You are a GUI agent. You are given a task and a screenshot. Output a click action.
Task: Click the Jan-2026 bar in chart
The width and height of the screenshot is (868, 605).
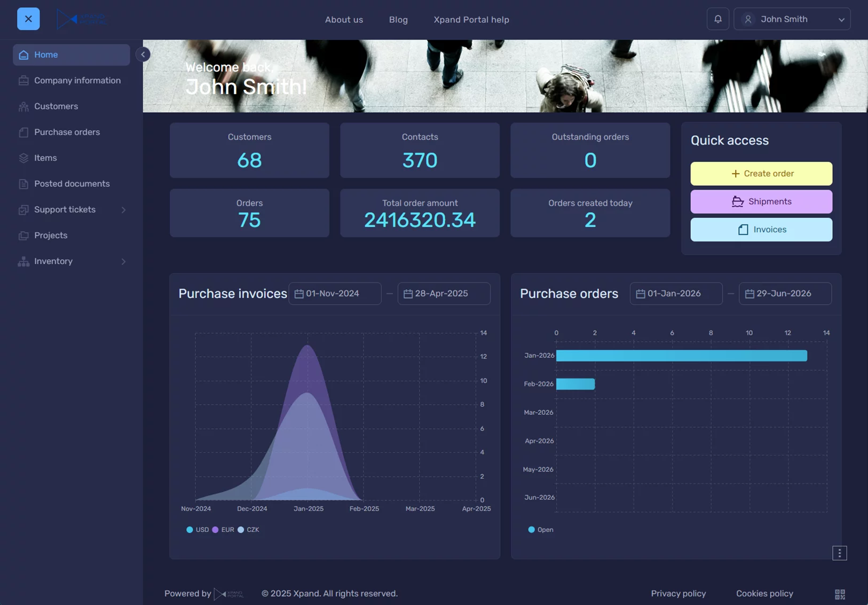click(681, 356)
